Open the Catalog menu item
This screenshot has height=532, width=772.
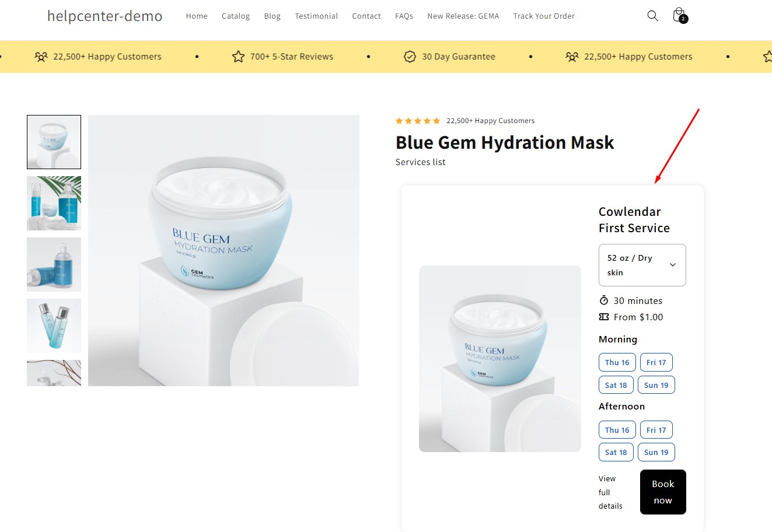[236, 16]
